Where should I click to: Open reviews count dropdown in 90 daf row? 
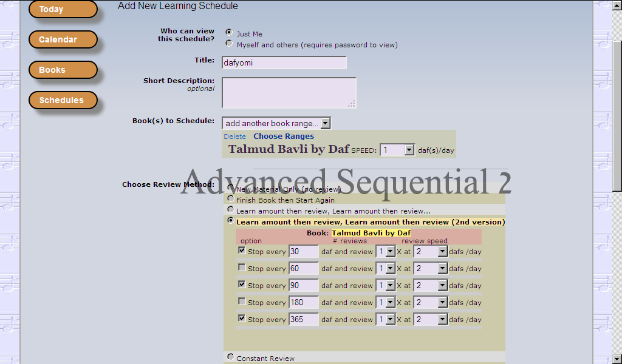coord(385,285)
